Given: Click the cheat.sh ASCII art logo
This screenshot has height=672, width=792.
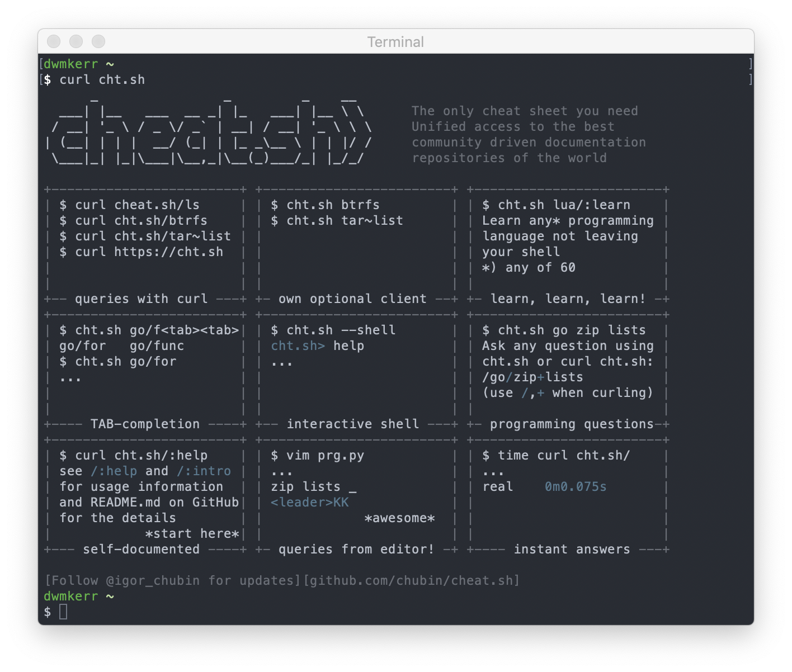Looking at the screenshot, I should 209,131.
